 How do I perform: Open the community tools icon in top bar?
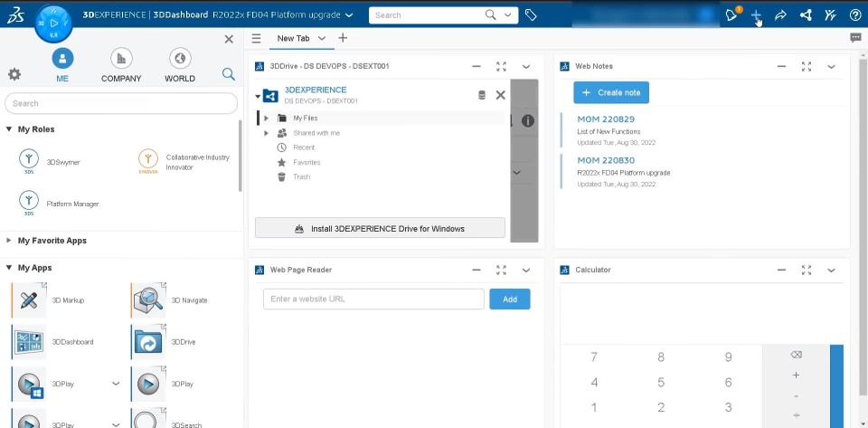click(830, 15)
